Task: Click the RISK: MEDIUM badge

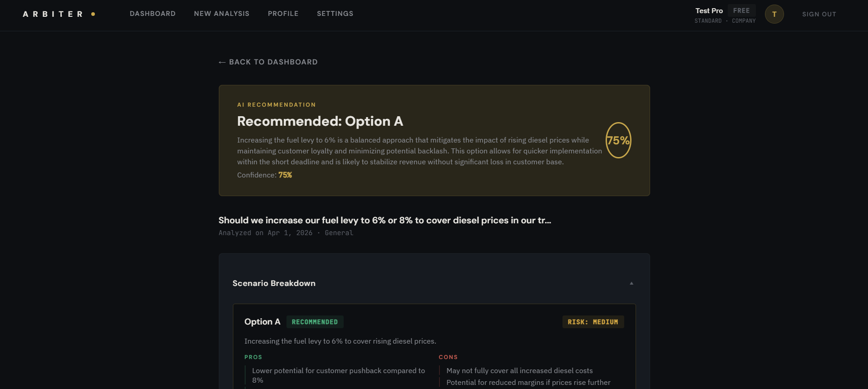Action: point(592,322)
